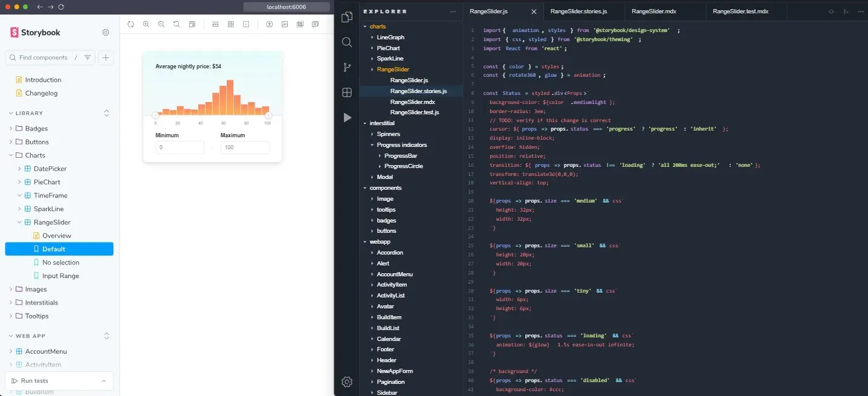The image size is (868, 396).
Task: Open the viewport size toolbar icon
Action: pos(192,24)
